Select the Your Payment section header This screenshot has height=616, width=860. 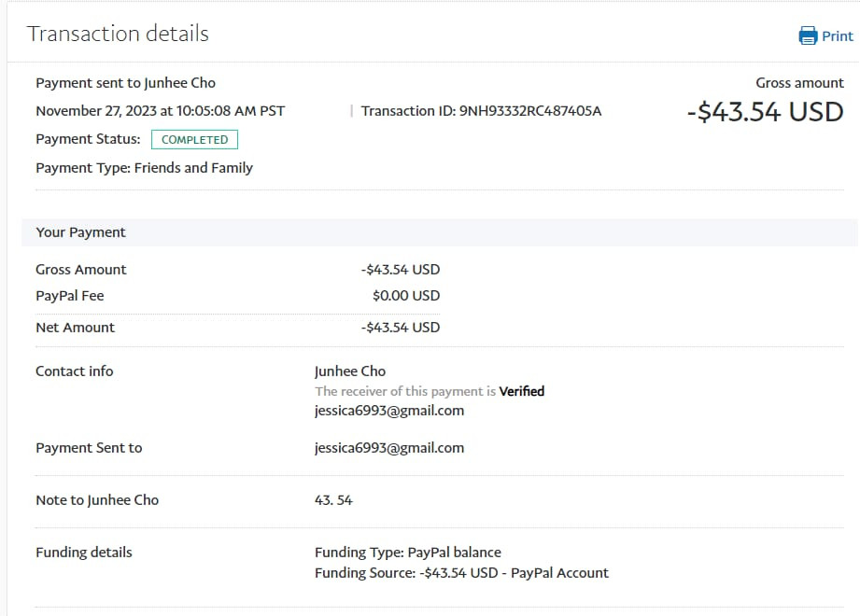pyautogui.click(x=80, y=232)
